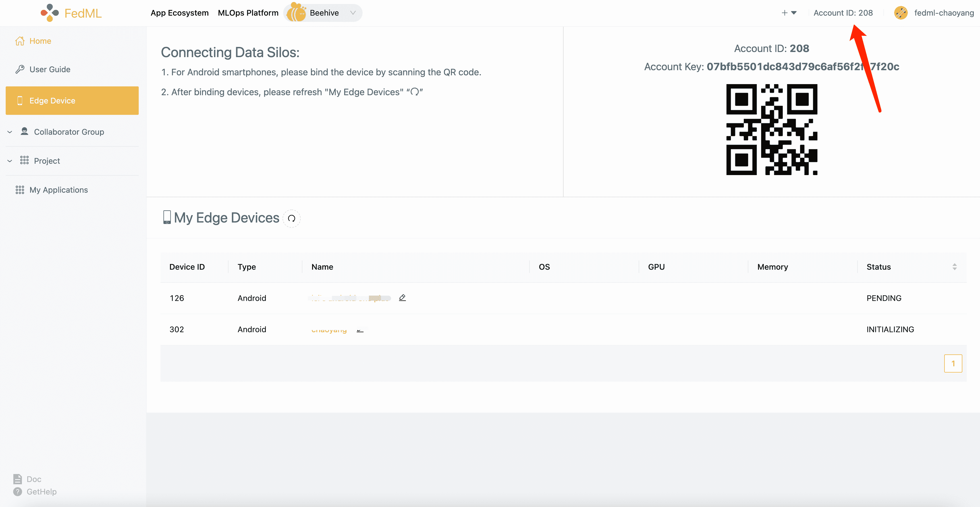Viewport: 980px width, 507px height.
Task: Open the Beehive platform dropdown
Action: [323, 13]
